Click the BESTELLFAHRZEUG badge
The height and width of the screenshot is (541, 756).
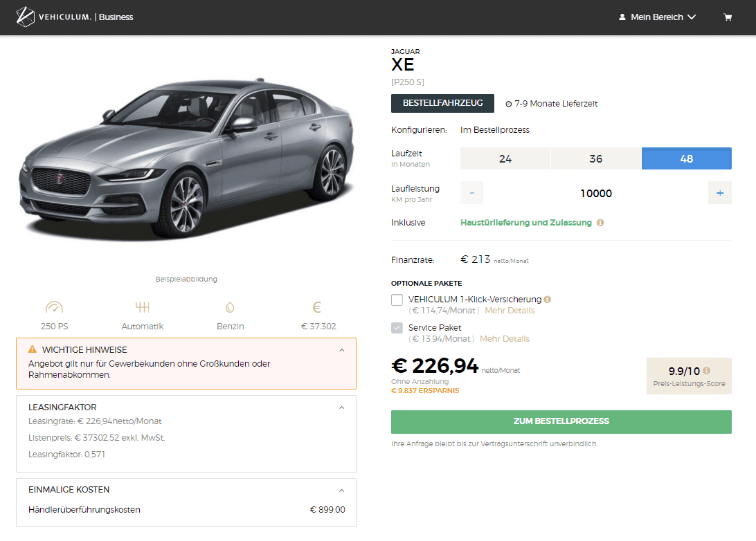coord(442,103)
